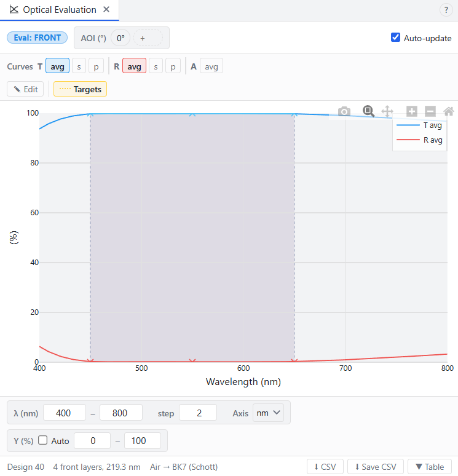The image size is (458, 476).
Task: Click the Design 40 status text
Action: coord(26,467)
